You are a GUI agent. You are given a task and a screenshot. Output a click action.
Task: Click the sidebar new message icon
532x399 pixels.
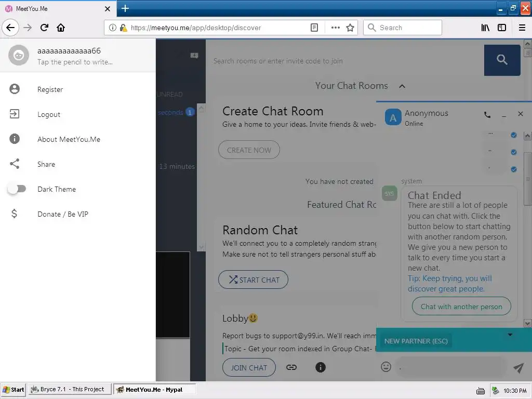[x=194, y=55]
